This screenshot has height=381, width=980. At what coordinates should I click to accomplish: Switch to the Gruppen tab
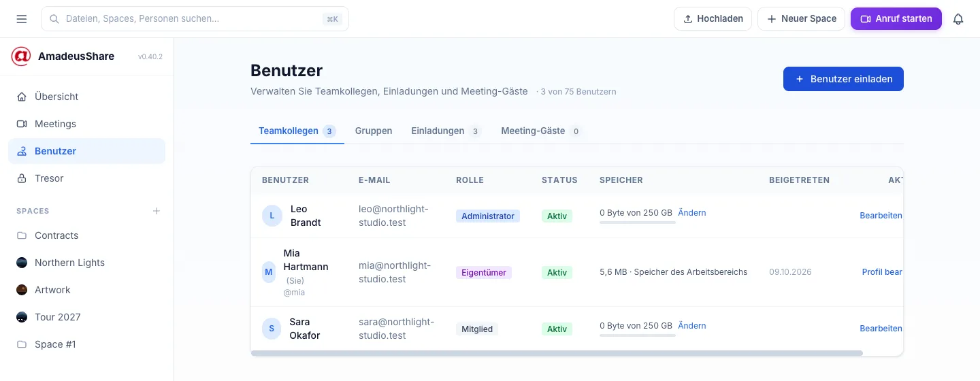tap(374, 131)
